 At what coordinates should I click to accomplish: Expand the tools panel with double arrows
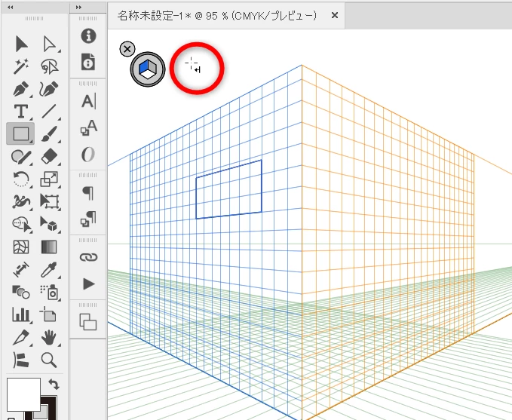pos(11,7)
